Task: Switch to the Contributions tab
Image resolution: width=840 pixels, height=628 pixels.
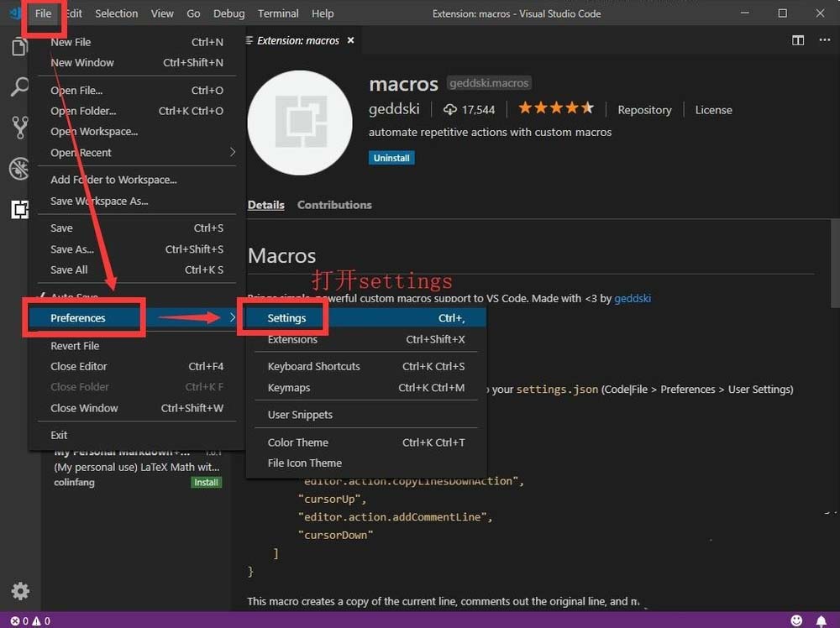Action: [333, 204]
